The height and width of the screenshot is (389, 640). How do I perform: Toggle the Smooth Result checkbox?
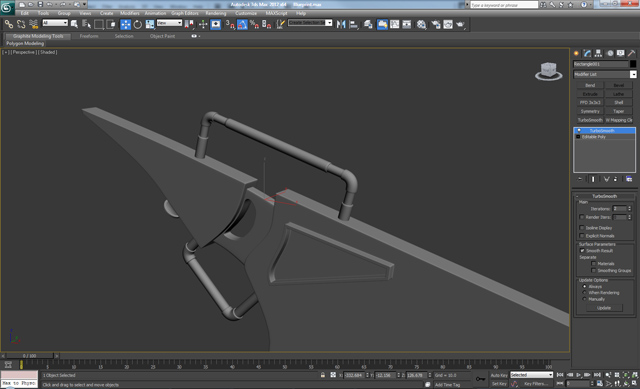[x=582, y=251]
